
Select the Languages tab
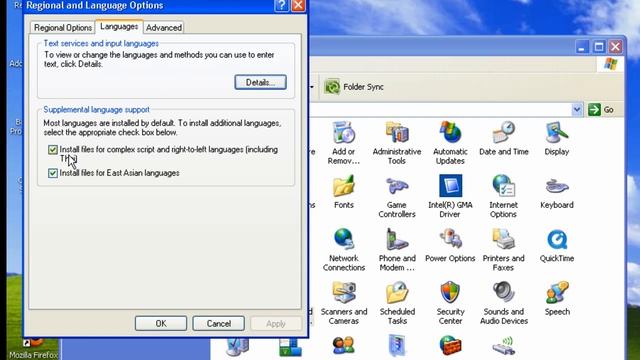[x=119, y=27]
